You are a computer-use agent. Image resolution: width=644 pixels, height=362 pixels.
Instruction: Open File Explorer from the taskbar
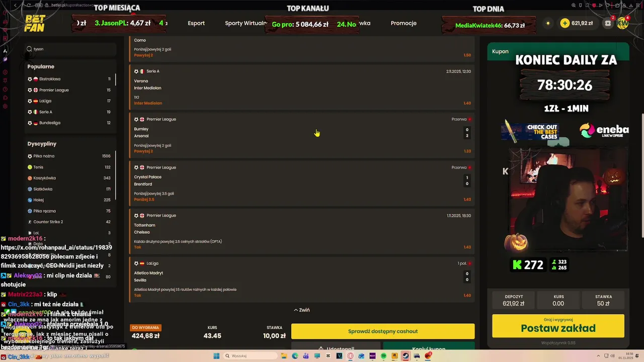[x=284, y=356]
